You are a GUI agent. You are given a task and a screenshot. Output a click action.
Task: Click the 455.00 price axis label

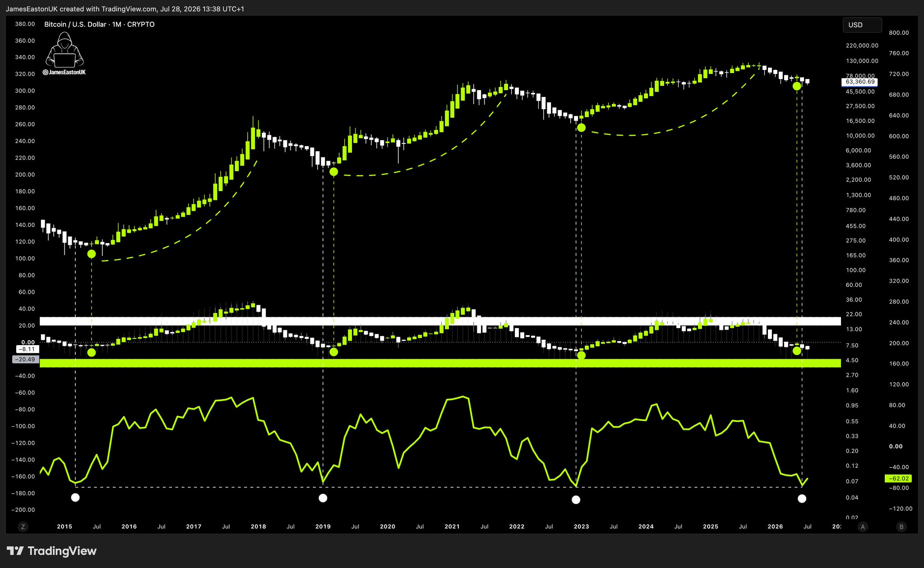point(856,226)
